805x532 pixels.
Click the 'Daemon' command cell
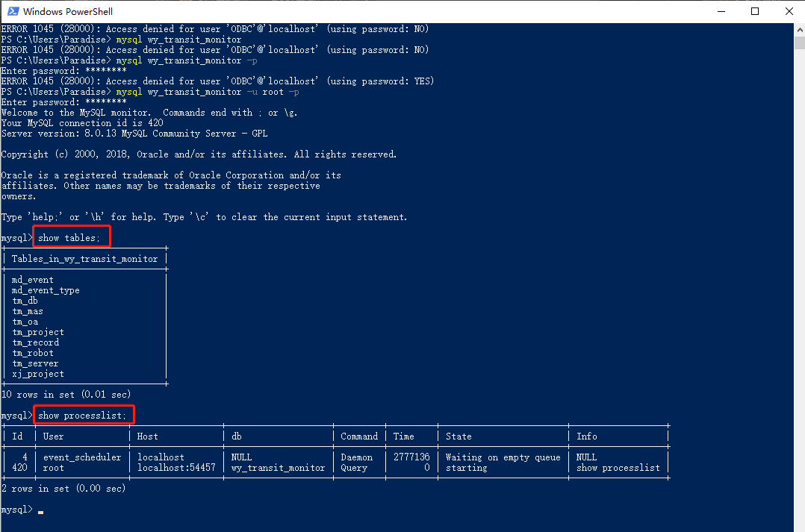coord(356,457)
